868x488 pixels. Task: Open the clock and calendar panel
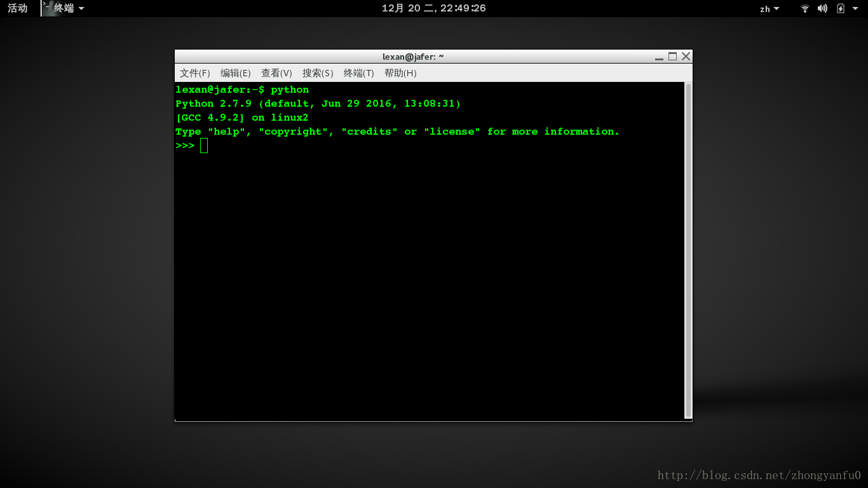(433, 8)
